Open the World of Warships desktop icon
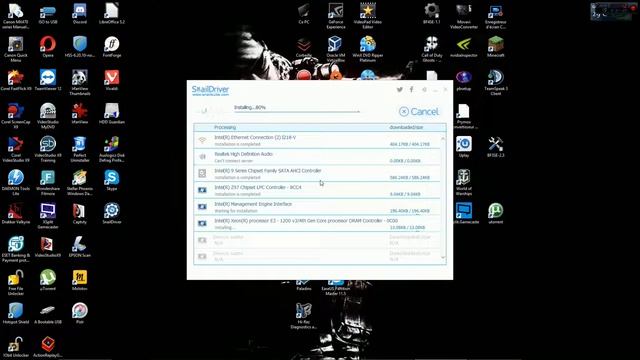640x360 pixels. click(464, 183)
